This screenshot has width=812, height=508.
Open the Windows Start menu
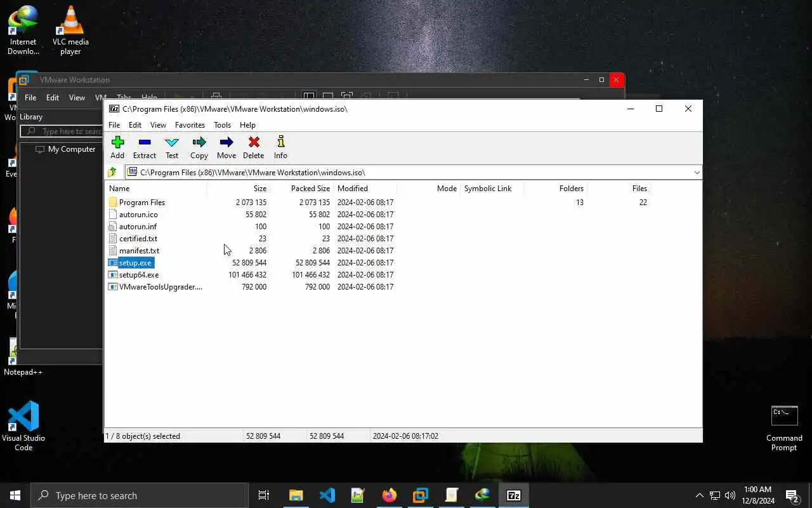(15, 495)
